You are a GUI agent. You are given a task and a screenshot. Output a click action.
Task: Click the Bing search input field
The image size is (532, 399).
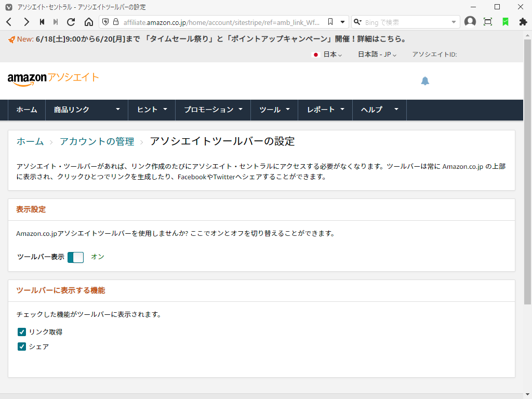click(406, 22)
